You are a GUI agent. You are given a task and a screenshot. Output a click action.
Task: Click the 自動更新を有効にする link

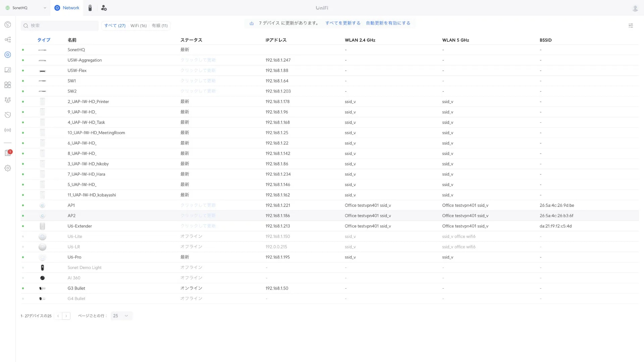click(x=388, y=23)
